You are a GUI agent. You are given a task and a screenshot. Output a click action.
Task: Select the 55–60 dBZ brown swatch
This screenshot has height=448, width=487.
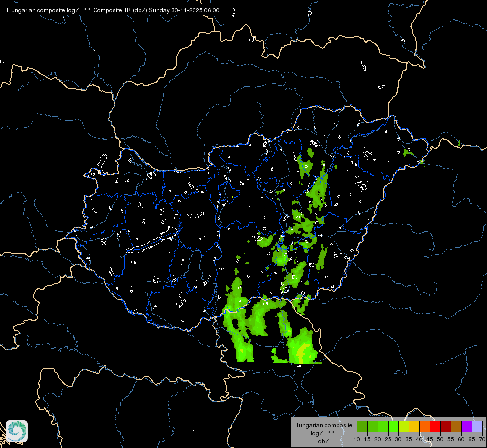click(456, 426)
